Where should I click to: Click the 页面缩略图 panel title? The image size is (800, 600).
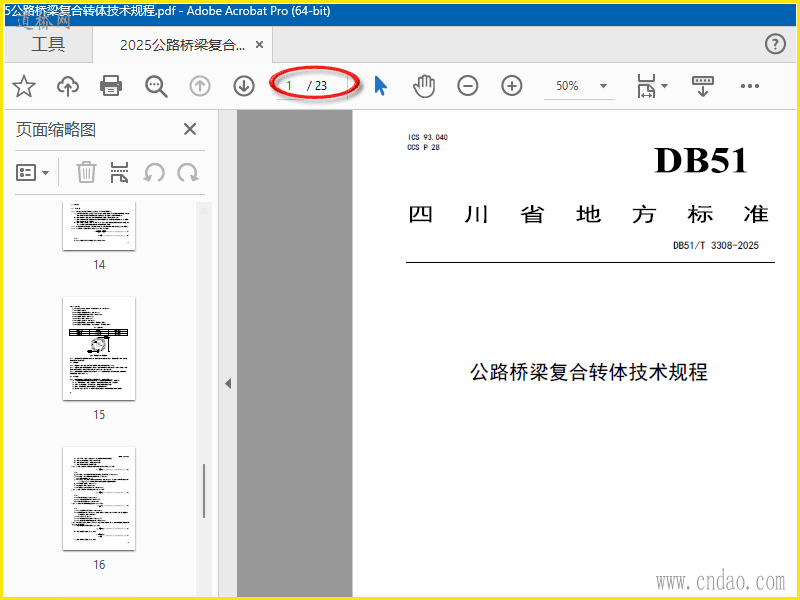[56, 129]
